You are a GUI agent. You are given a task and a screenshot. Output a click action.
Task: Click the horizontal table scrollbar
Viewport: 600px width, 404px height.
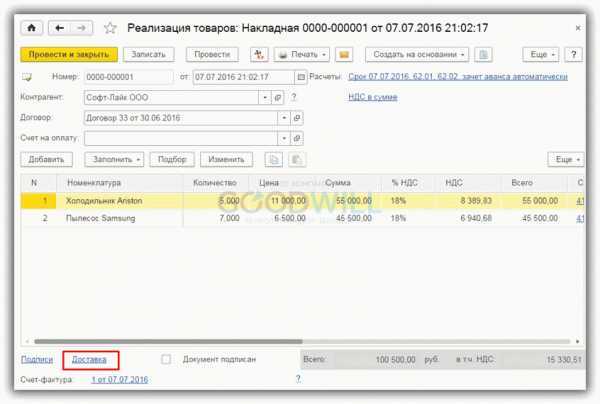168,341
